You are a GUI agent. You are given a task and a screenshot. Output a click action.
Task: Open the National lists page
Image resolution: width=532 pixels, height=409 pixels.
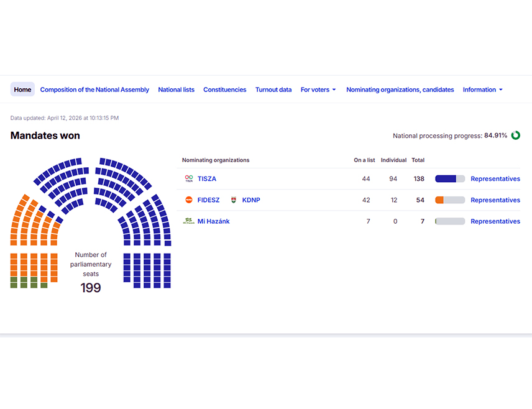176,90
